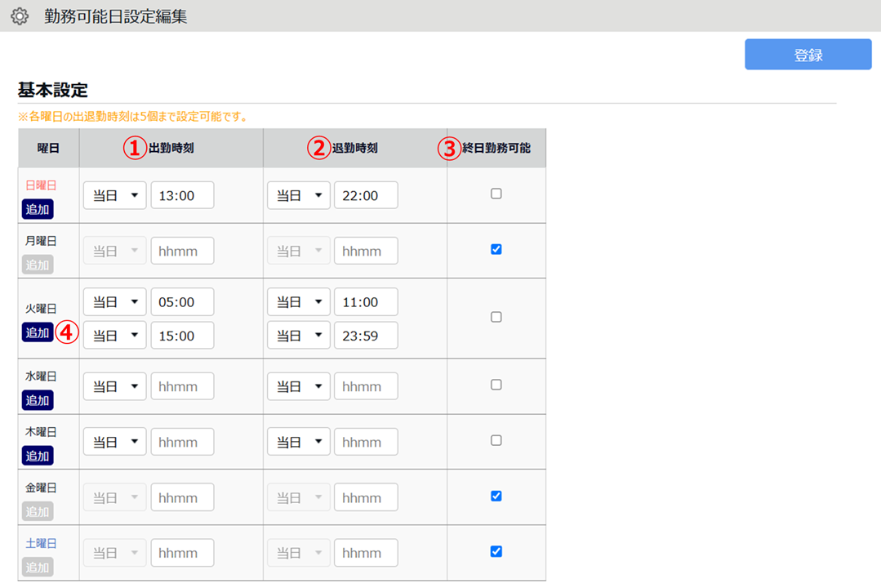Focus the 05:00 start time field
Image resolution: width=881 pixels, height=588 pixels.
pos(182,302)
